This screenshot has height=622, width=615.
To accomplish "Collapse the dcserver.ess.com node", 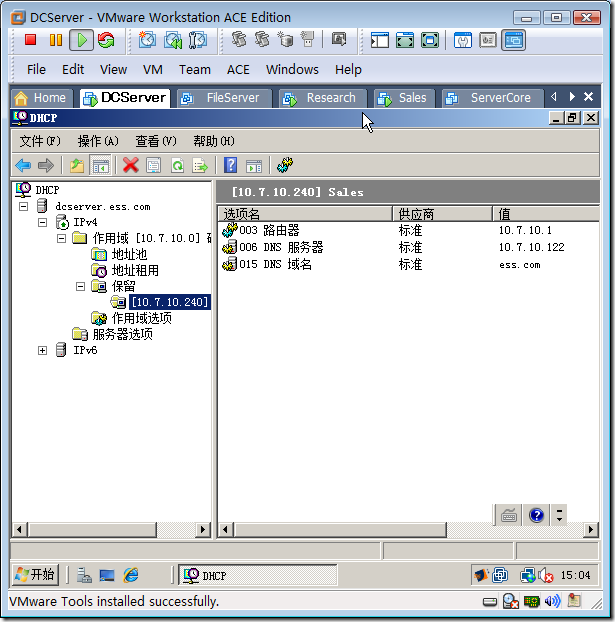I will 24,206.
